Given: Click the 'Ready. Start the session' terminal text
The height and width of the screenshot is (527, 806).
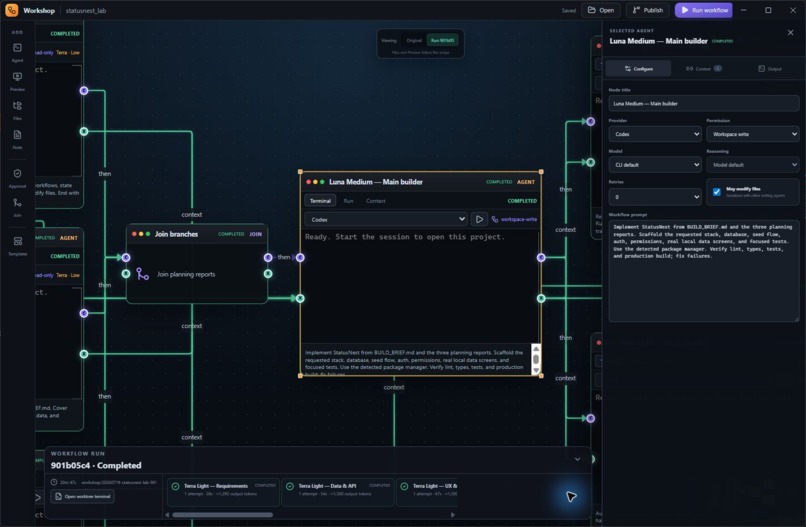Looking at the screenshot, I should click(x=405, y=237).
